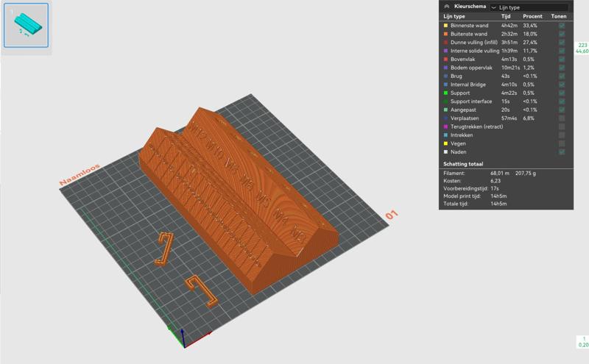Image resolution: width=589 pixels, height=364 pixels.
Task: Click the infill time value 3h51m
Action: [x=509, y=43]
